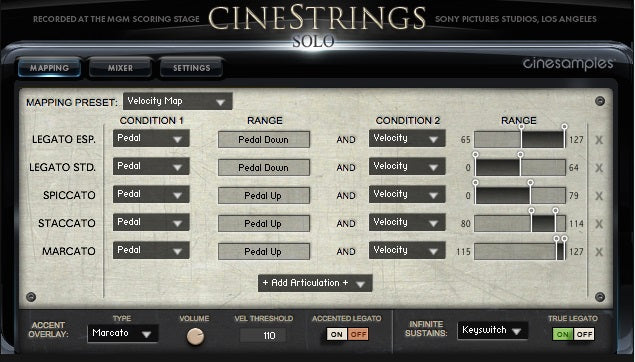Click Pedal Down range for Legato Esp.

pyautogui.click(x=264, y=140)
